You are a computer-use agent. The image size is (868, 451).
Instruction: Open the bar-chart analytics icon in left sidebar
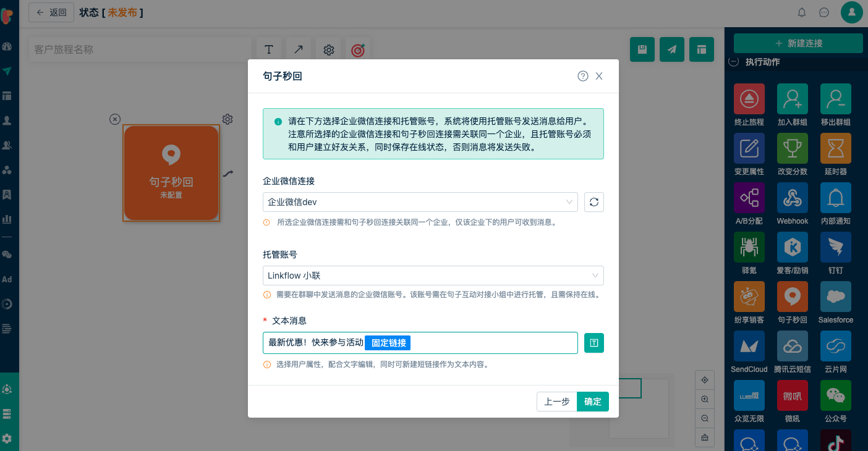click(7, 219)
